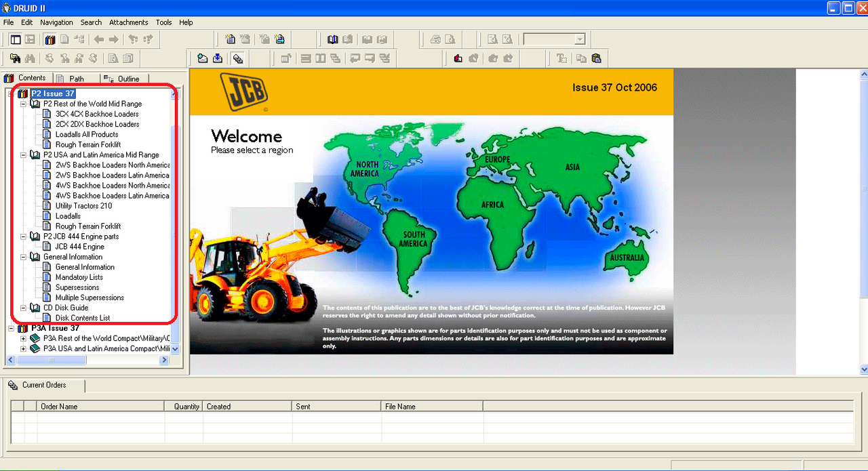This screenshot has height=471, width=868.
Task: Click the red home book icon
Action: (458, 58)
